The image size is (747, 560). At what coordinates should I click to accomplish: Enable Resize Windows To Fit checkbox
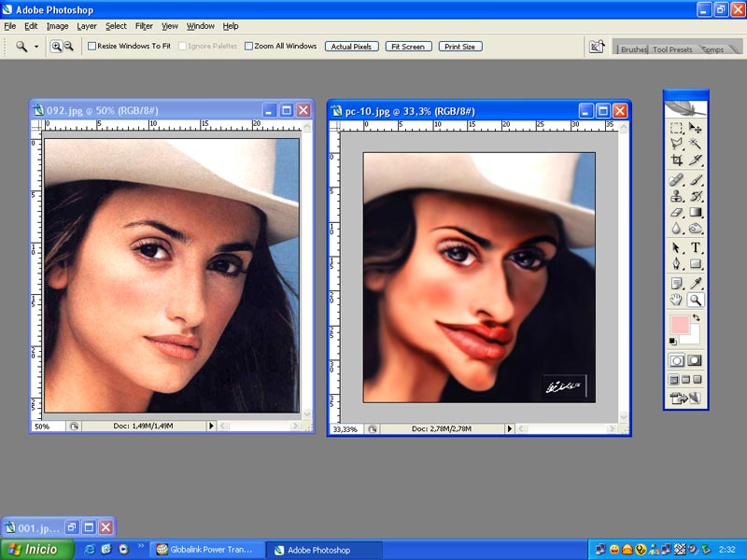(x=92, y=46)
